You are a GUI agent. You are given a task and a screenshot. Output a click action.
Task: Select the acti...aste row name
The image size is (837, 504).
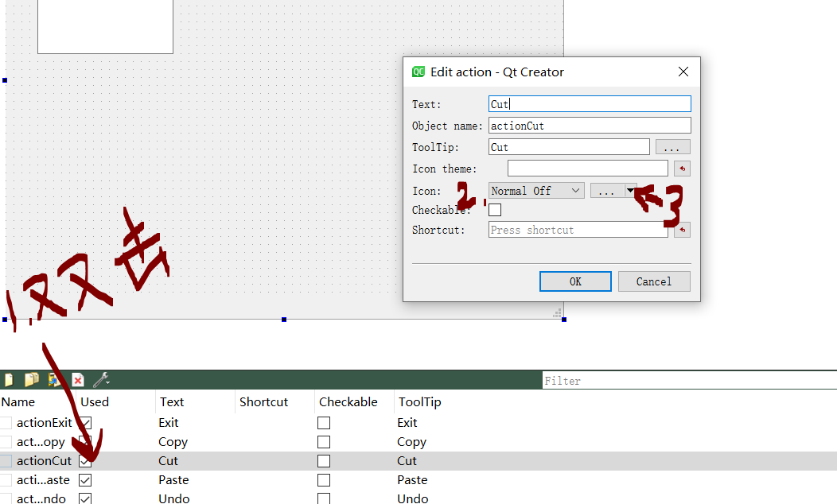pos(43,480)
